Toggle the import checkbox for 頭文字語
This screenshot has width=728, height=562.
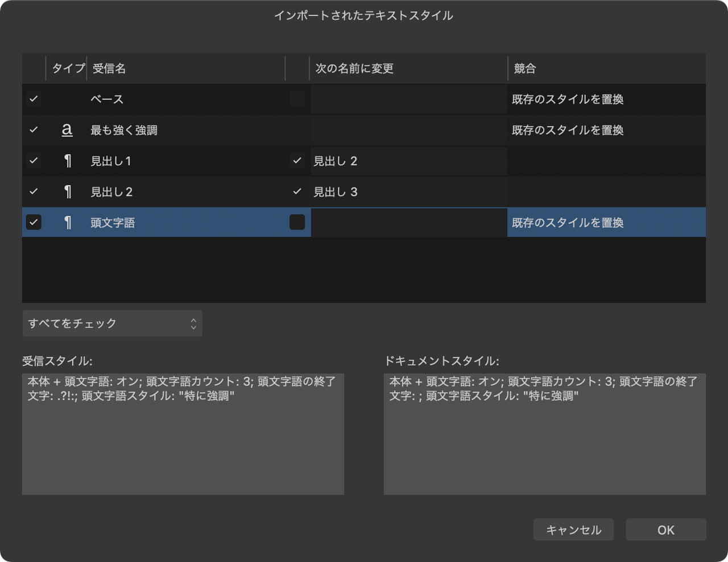tap(34, 222)
